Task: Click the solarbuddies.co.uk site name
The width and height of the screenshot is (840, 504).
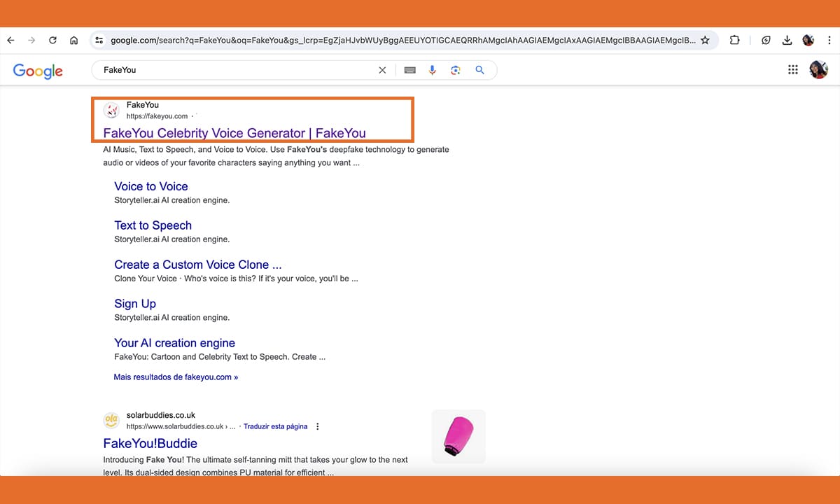Action: [161, 415]
